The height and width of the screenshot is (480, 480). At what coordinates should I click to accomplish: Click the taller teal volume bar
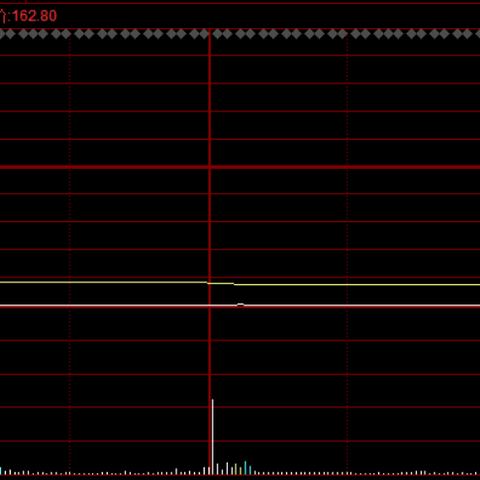pos(245,467)
